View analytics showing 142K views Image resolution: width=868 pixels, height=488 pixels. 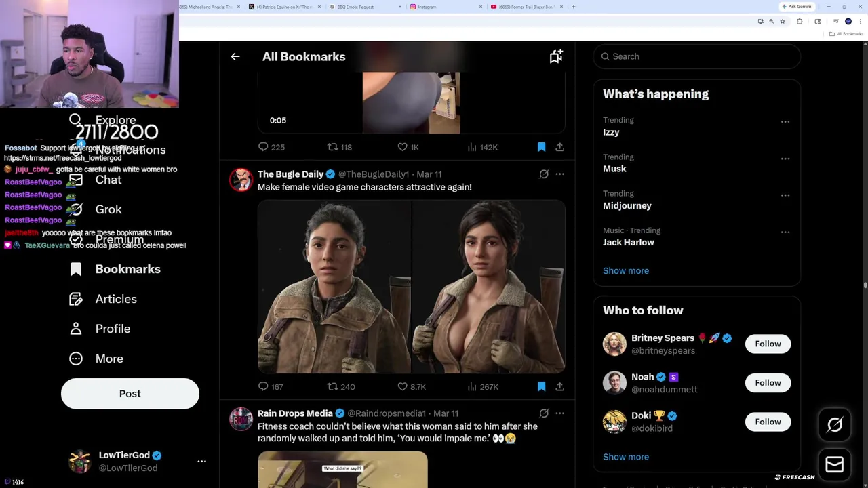click(482, 147)
